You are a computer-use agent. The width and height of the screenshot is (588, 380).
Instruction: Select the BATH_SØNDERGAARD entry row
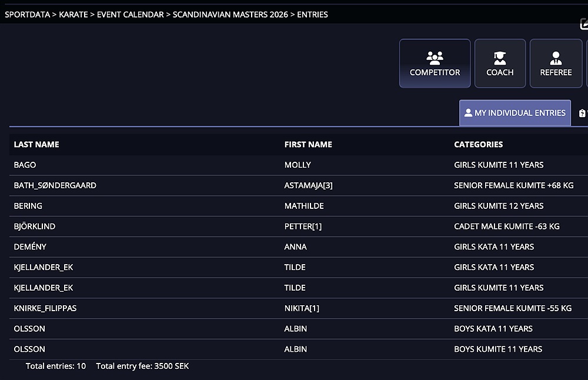tap(55, 185)
